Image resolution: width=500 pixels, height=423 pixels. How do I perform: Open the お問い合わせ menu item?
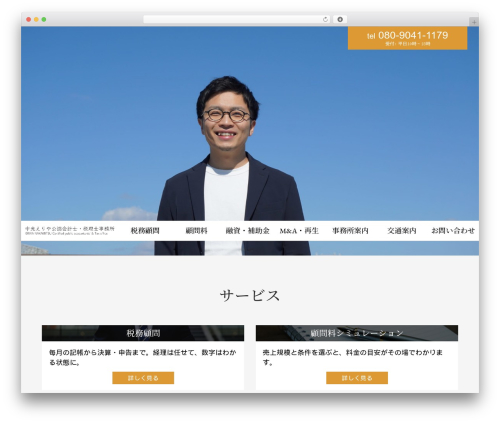point(453,231)
